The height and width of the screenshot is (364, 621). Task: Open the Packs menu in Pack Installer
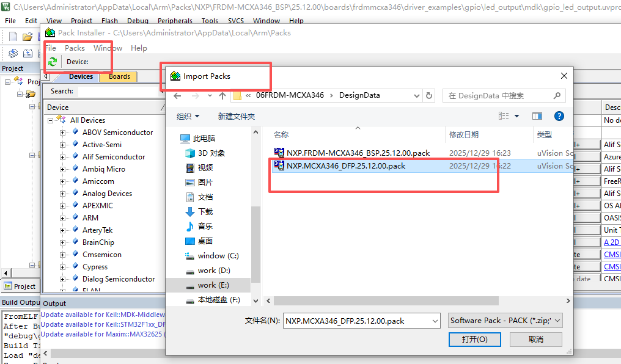click(x=75, y=48)
